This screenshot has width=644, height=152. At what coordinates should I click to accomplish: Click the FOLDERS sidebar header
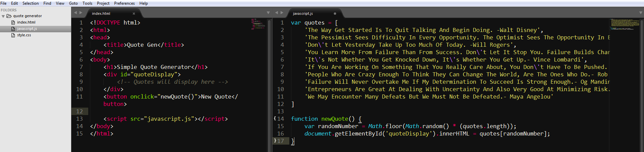[x=9, y=10]
